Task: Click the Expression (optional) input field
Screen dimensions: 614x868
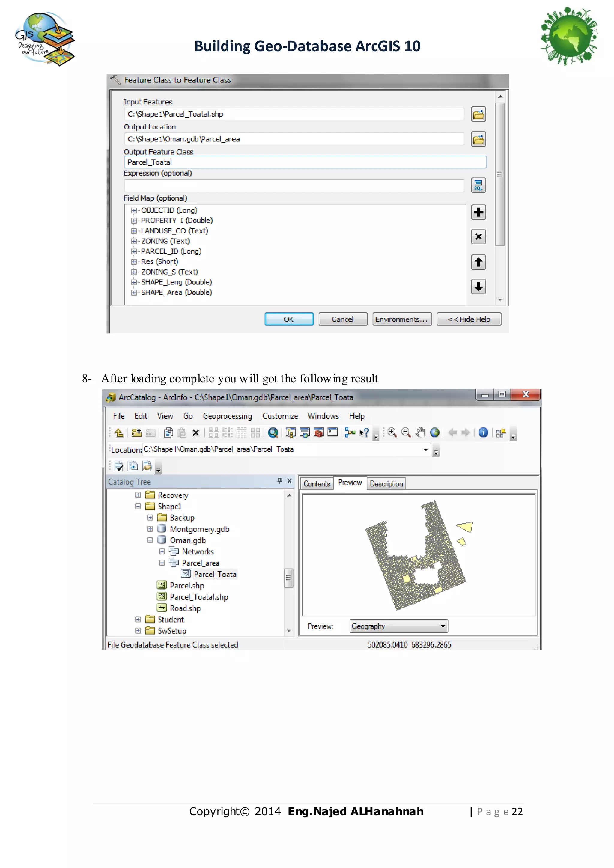Action: (x=294, y=185)
